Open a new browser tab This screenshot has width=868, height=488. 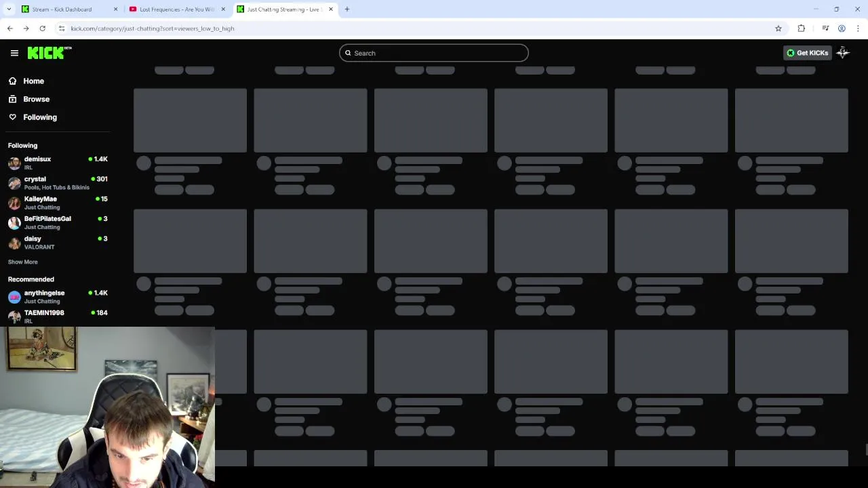[347, 9]
